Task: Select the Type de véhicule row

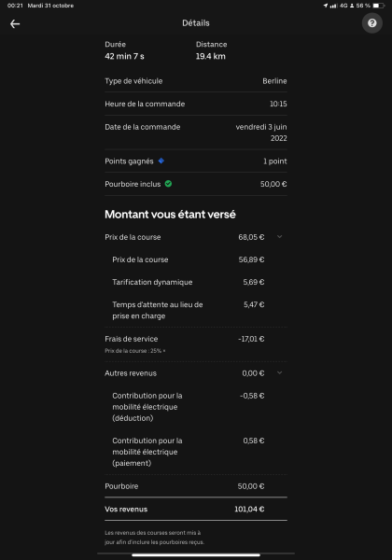Action: click(x=196, y=81)
